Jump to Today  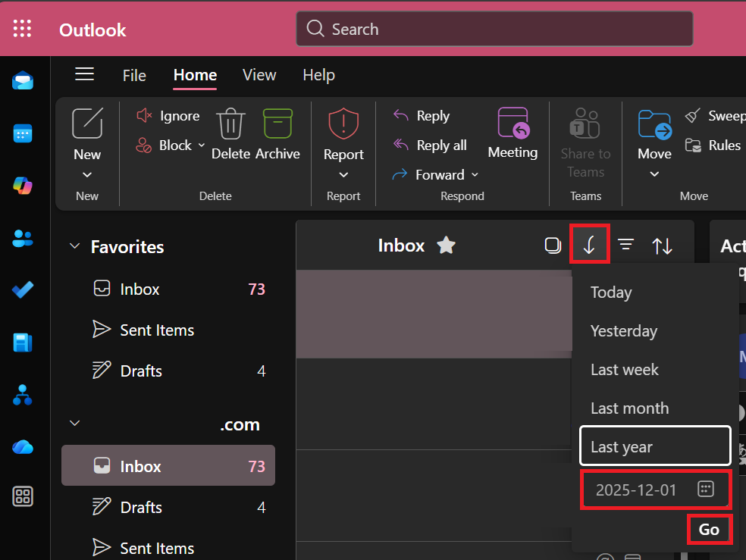[656, 292]
